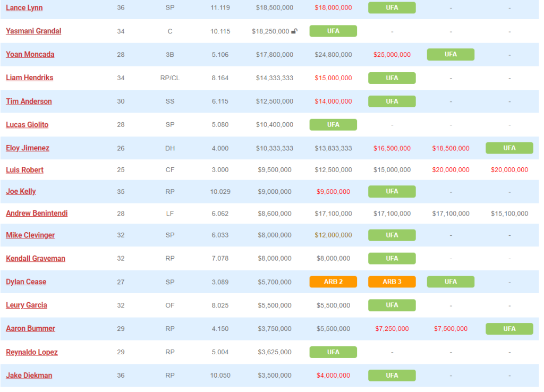The width and height of the screenshot is (544, 392).
Task: Select Andrew Benintendi's $8,600,000 salary
Action: 275,214
